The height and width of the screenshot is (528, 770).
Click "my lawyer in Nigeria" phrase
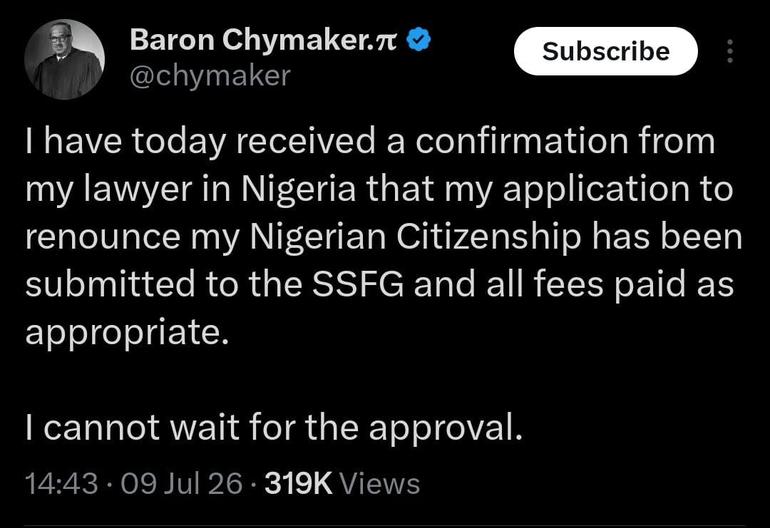point(191,191)
